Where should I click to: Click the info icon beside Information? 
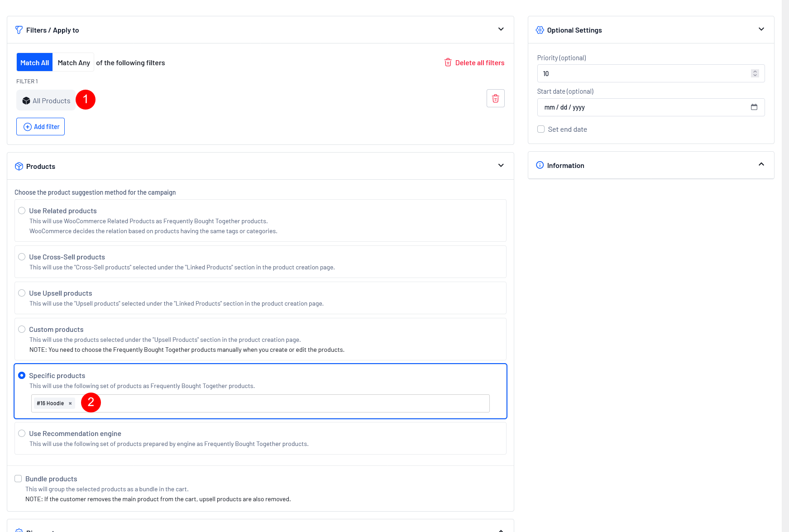[x=540, y=165]
